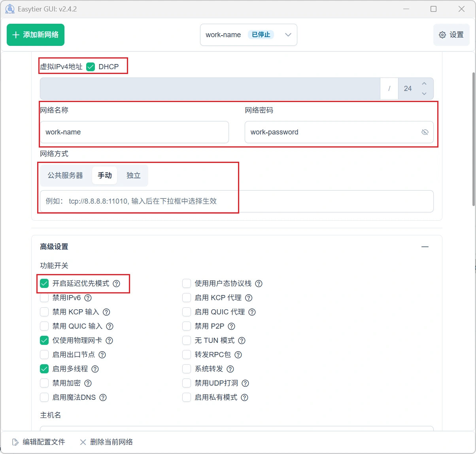Check the 启用 KCP 代理 checkbox
The image size is (476, 454).
tap(187, 298)
